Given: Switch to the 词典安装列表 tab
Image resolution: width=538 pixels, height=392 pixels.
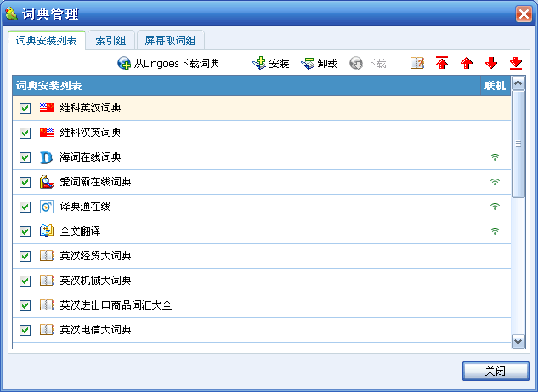Looking at the screenshot, I should [46, 41].
